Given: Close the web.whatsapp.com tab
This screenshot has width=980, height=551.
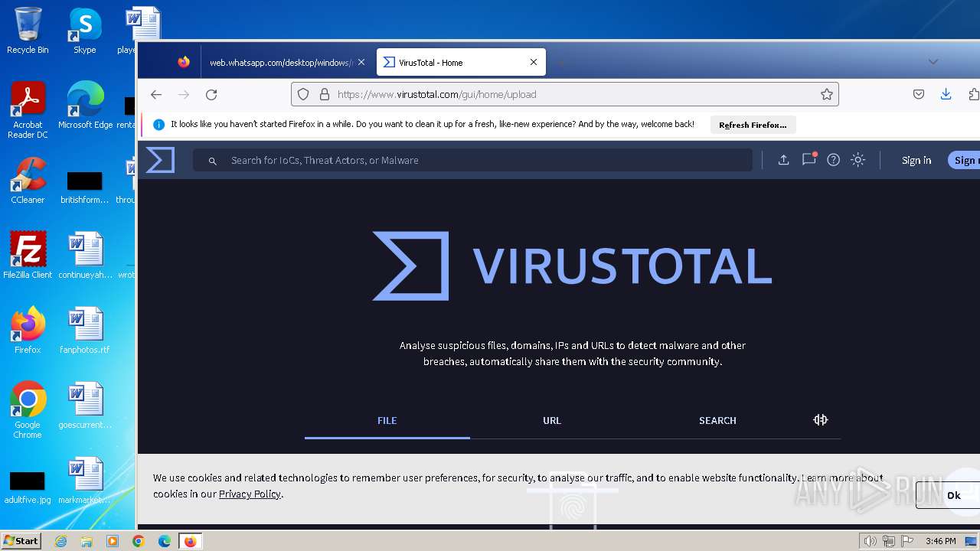Looking at the screenshot, I should 361,63.
